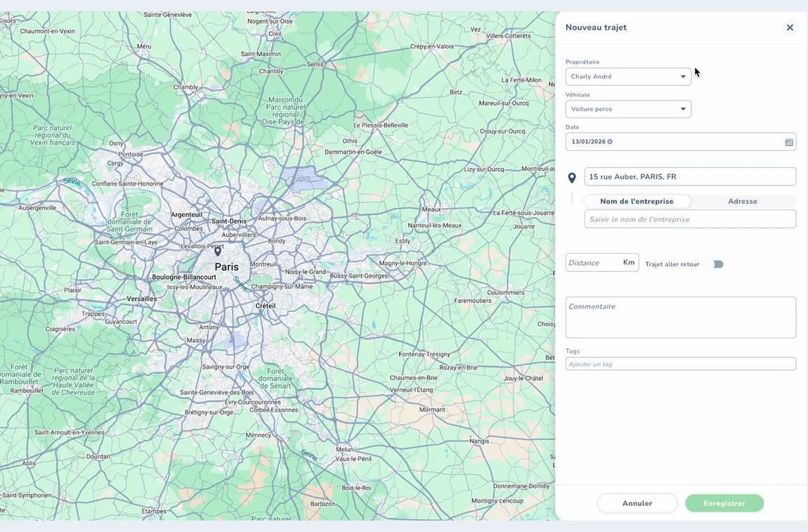Viewport: 808px width, 532px height.
Task: Click the Rambouillet label on the map
Action: [x=25, y=390]
